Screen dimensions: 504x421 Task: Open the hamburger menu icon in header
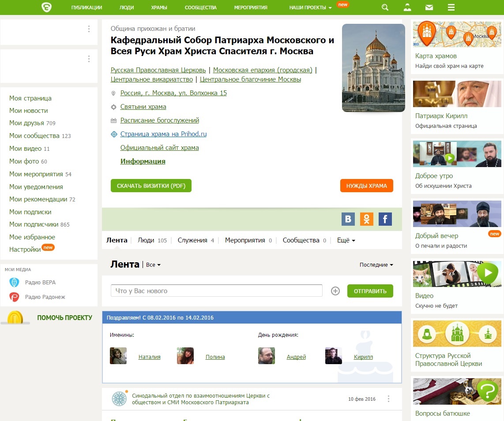[451, 7]
